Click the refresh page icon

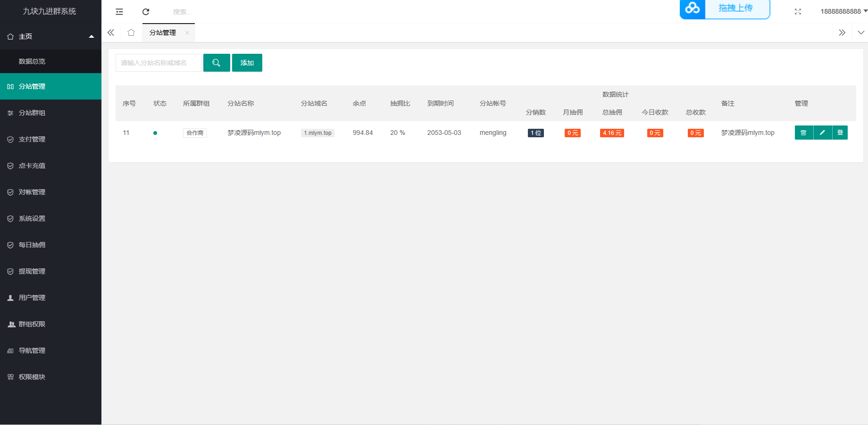pos(146,12)
